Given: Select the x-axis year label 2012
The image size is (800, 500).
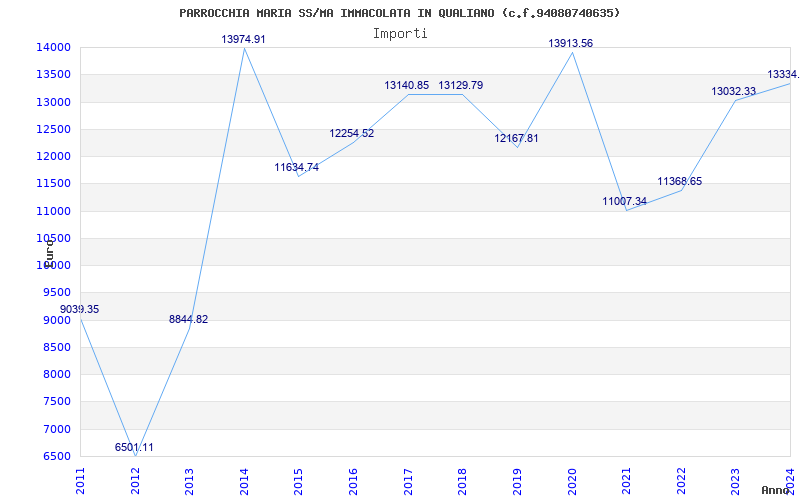Looking at the screenshot, I should pyautogui.click(x=135, y=482).
